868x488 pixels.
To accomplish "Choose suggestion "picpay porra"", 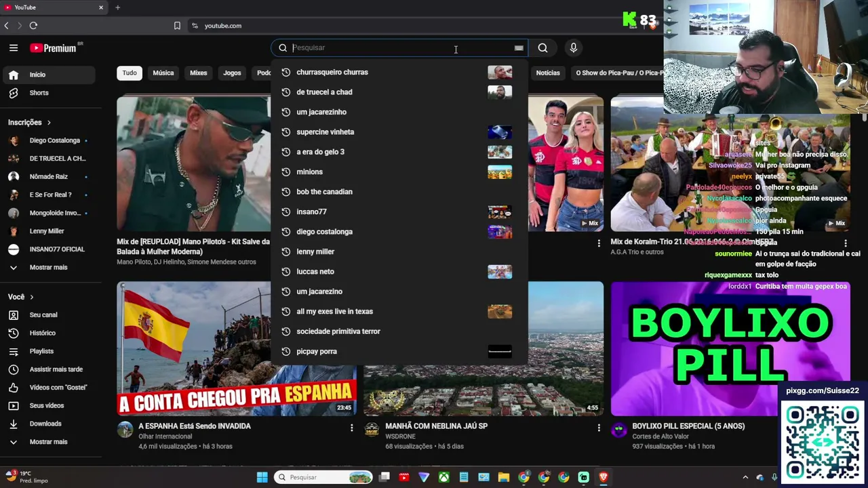I will coord(399,352).
